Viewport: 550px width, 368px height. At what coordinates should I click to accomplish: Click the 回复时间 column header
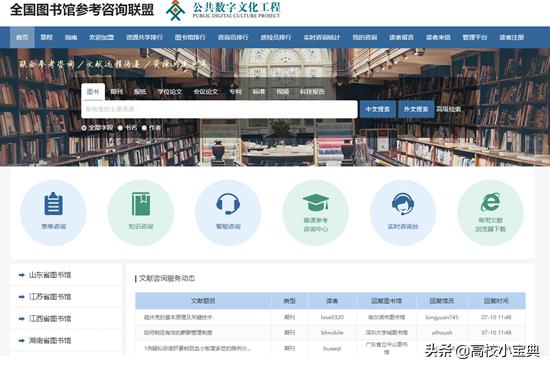click(x=496, y=301)
